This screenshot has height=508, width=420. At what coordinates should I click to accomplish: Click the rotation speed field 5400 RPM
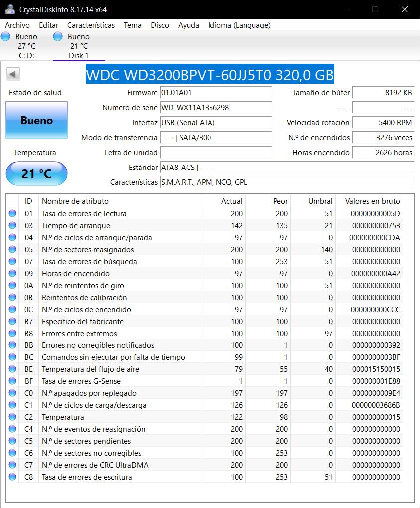383,123
